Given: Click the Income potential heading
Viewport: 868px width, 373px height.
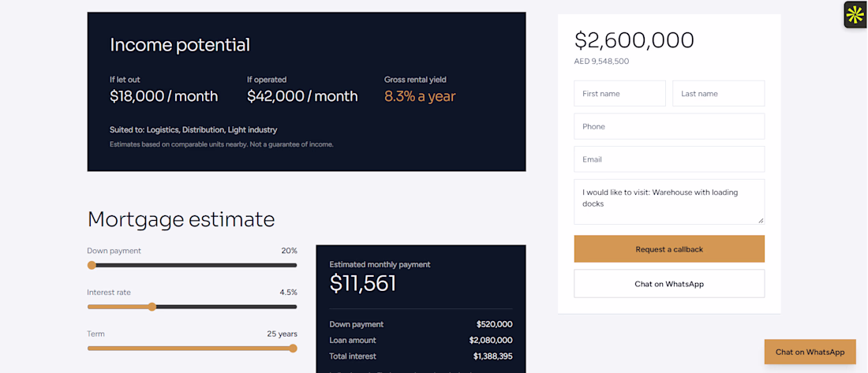Looking at the screenshot, I should tap(180, 45).
